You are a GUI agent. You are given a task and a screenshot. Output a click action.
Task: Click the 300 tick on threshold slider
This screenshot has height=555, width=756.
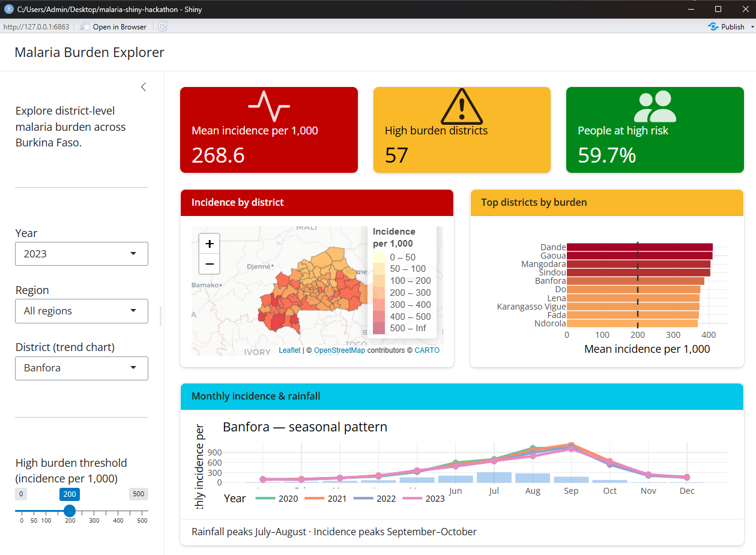click(x=94, y=521)
